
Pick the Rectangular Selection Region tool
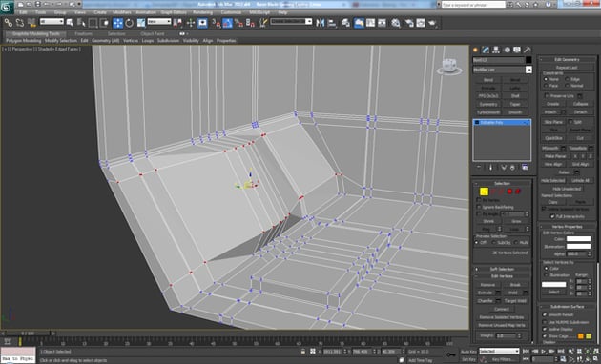[x=93, y=23]
